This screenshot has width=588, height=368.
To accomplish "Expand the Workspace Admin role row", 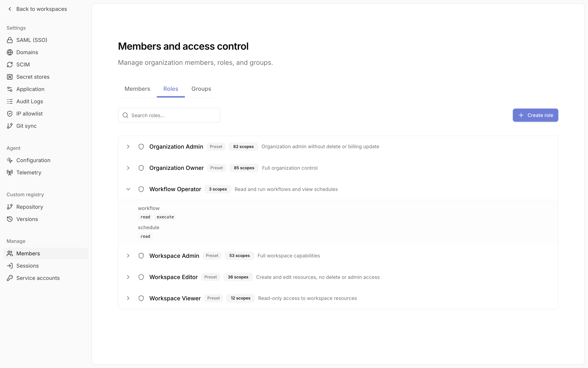I will pyautogui.click(x=128, y=256).
